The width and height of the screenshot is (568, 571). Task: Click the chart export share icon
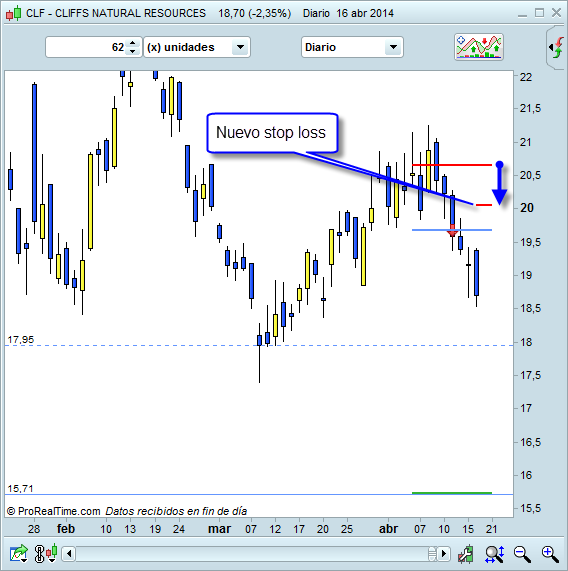(19, 554)
